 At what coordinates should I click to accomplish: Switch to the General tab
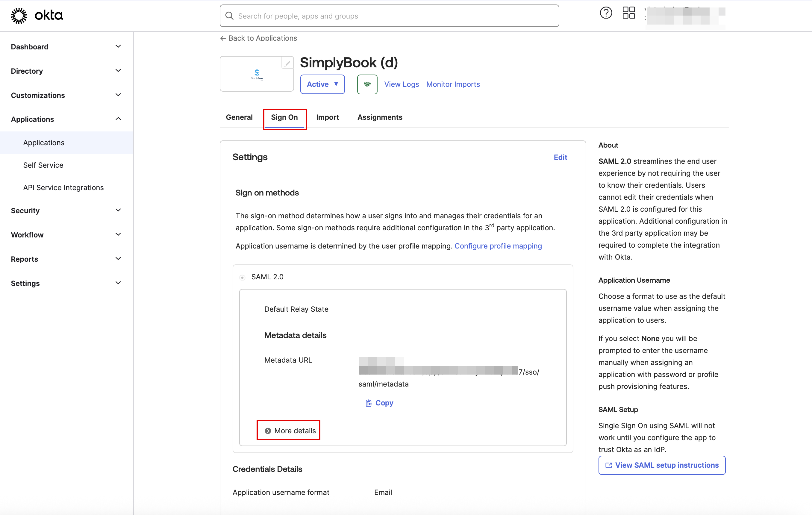239,117
